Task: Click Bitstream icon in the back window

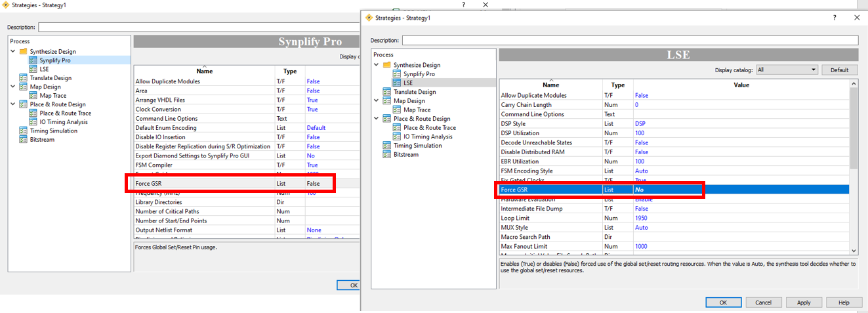Action: 24,140
